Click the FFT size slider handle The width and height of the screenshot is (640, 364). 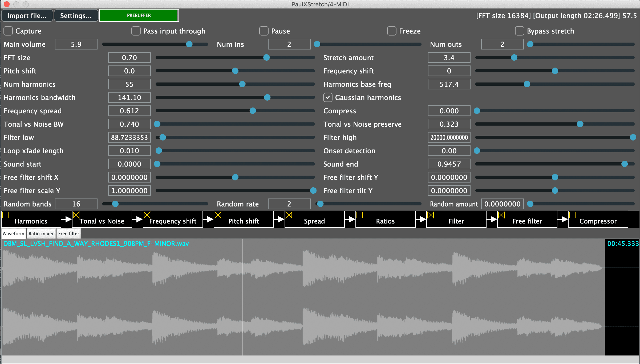click(x=266, y=57)
